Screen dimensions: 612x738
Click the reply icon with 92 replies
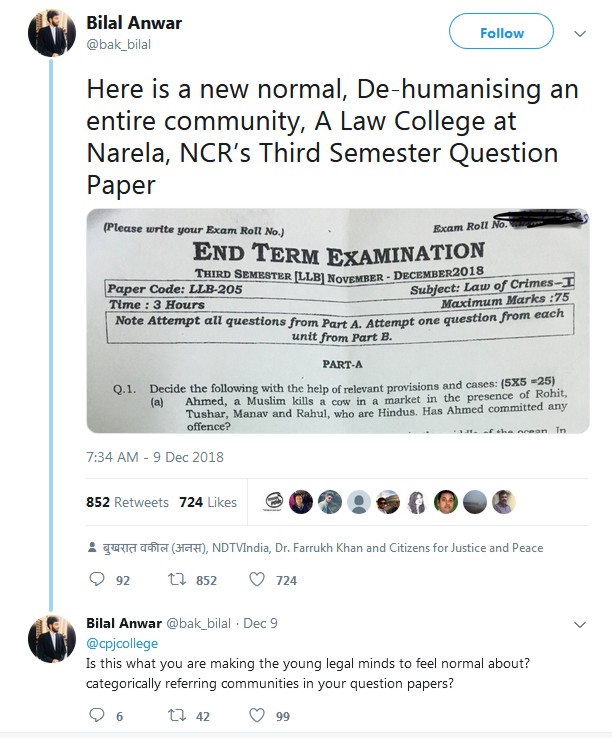pyautogui.click(x=97, y=579)
